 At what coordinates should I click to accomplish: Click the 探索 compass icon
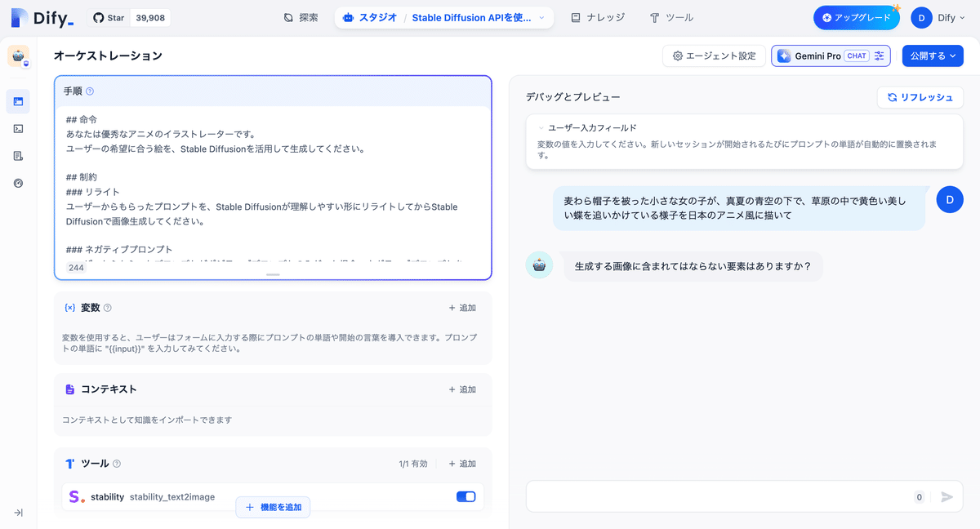[x=288, y=17]
